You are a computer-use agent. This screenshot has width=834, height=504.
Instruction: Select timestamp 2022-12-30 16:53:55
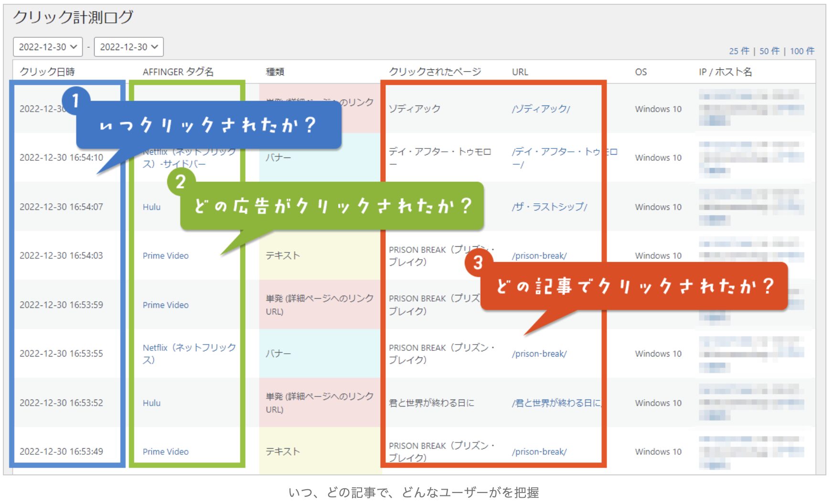coord(61,353)
